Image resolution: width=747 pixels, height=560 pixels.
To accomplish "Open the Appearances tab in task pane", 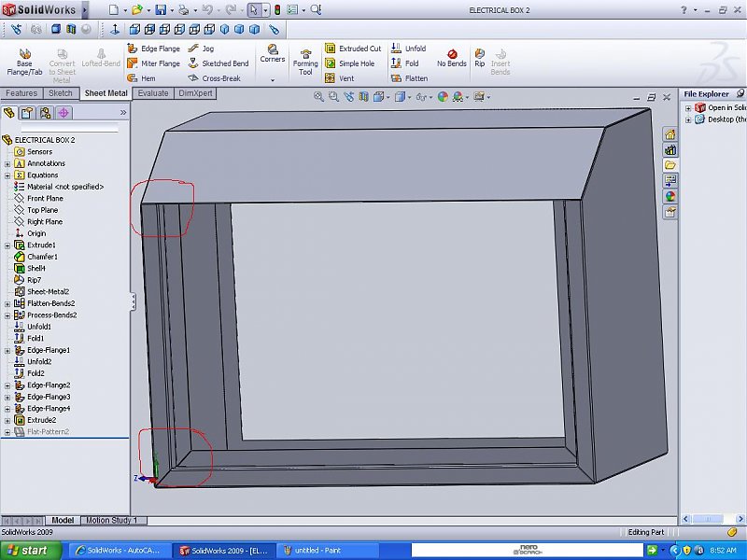I will 670,196.
